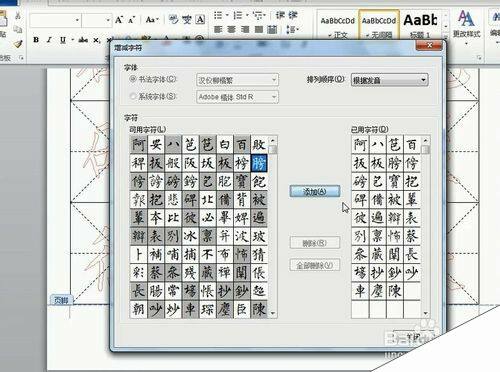Select 比 in the available characters grid
500x372 pixels.
coord(173,217)
